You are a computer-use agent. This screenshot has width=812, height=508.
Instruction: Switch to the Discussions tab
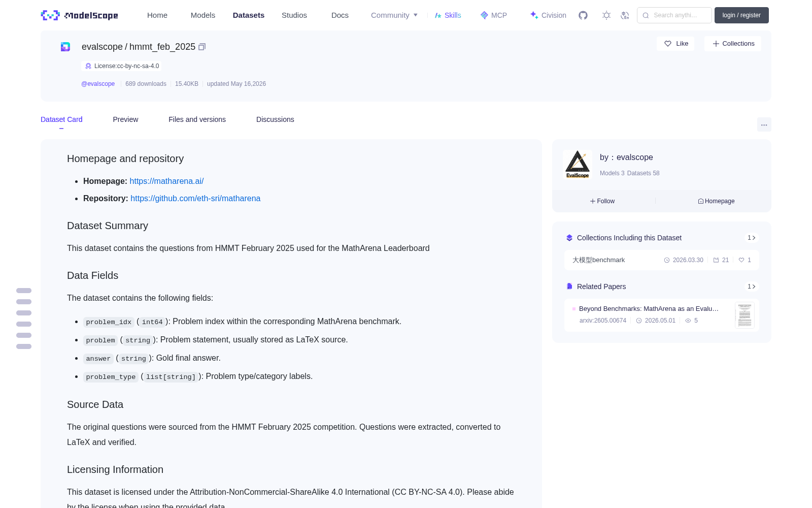click(275, 119)
